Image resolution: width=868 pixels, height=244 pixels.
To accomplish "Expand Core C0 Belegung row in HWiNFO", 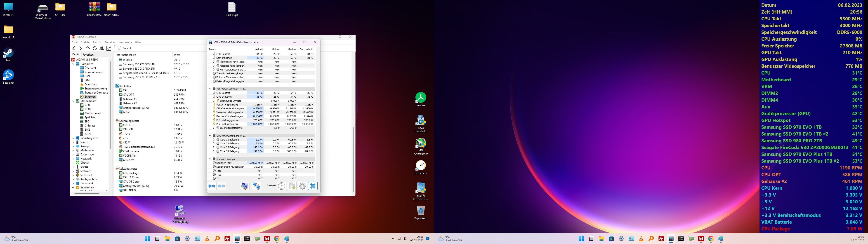I will pos(214,140).
